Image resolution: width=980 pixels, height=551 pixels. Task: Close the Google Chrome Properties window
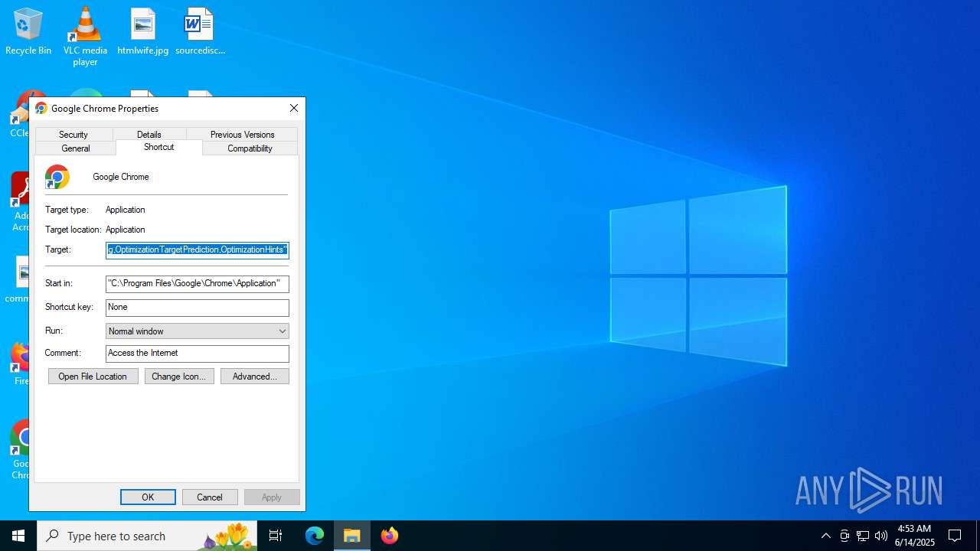294,109
